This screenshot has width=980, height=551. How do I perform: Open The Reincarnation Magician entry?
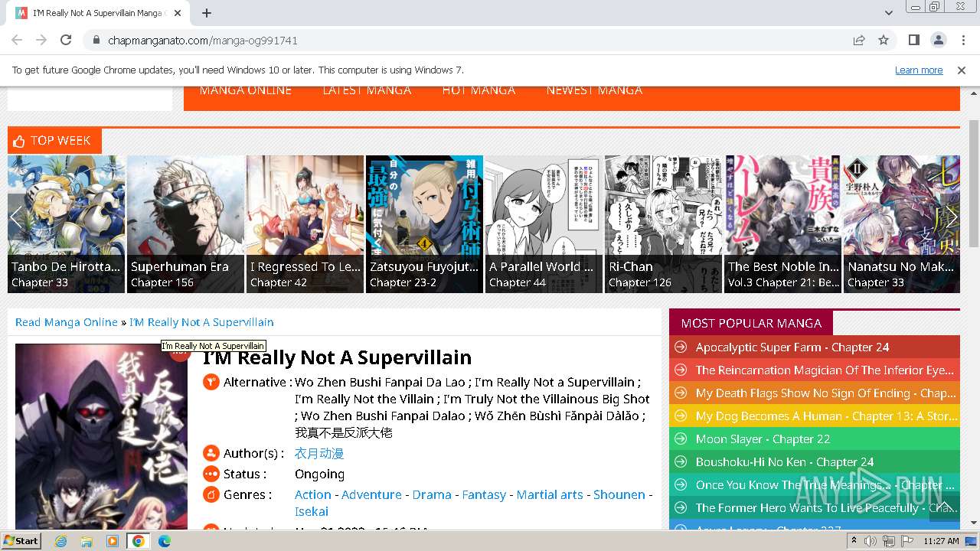[815, 370]
